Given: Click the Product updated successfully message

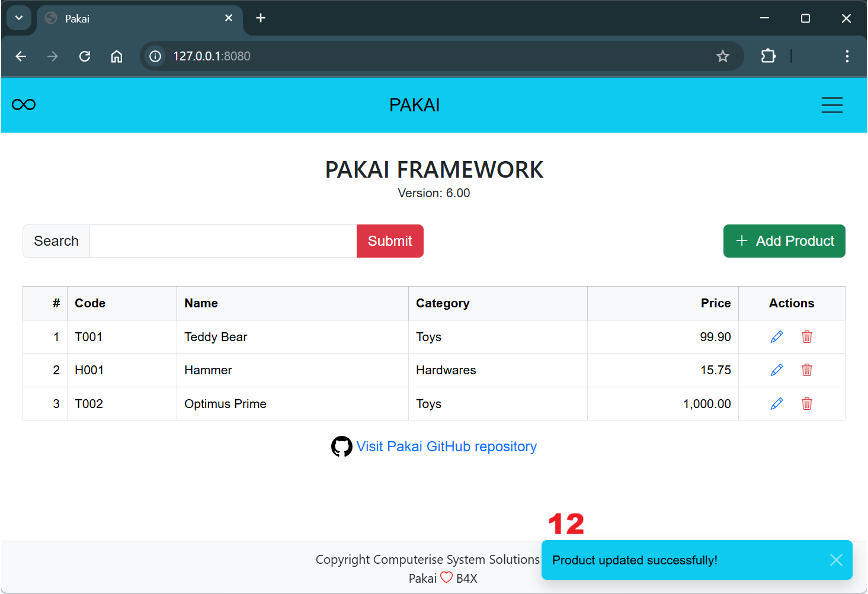Looking at the screenshot, I should (635, 560).
